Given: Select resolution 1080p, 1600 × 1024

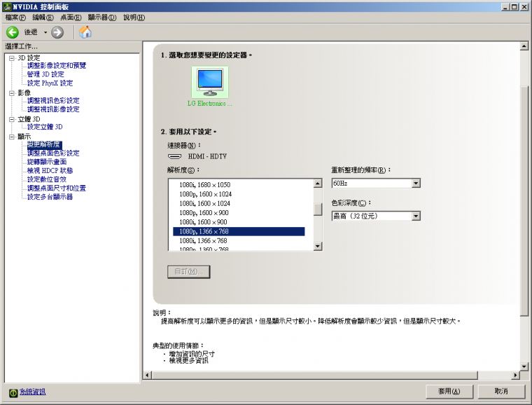Looking at the screenshot, I should point(239,194).
